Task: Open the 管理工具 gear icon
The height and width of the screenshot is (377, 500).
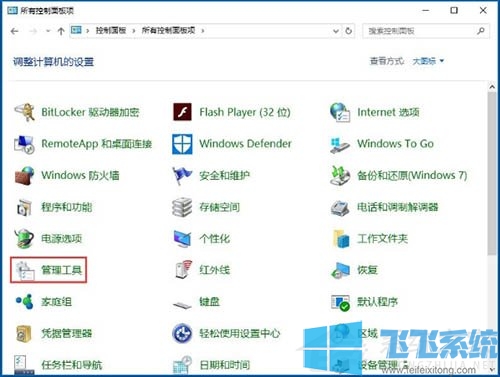Action: [25, 270]
